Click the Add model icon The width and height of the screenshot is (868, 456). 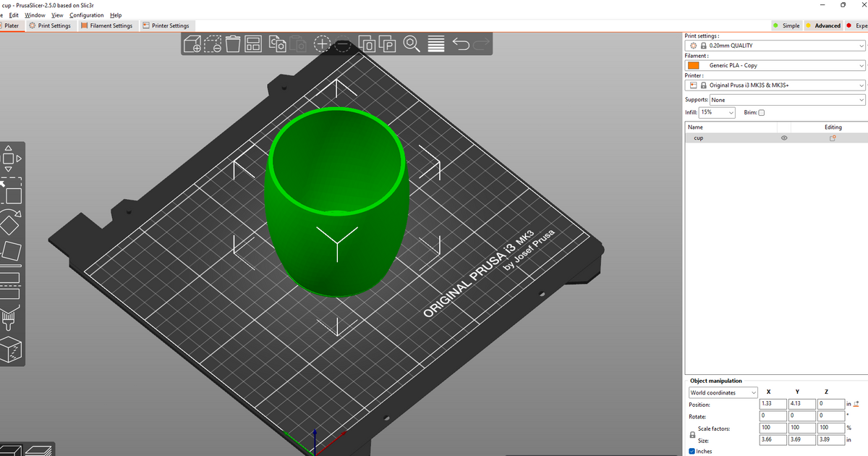(x=192, y=44)
